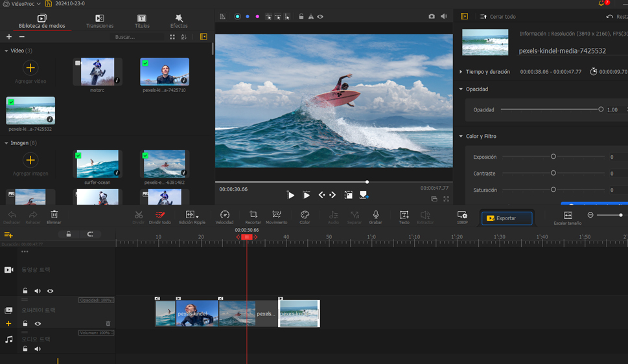The image size is (628, 364).
Task: Click the Exportar button
Action: pyautogui.click(x=507, y=218)
